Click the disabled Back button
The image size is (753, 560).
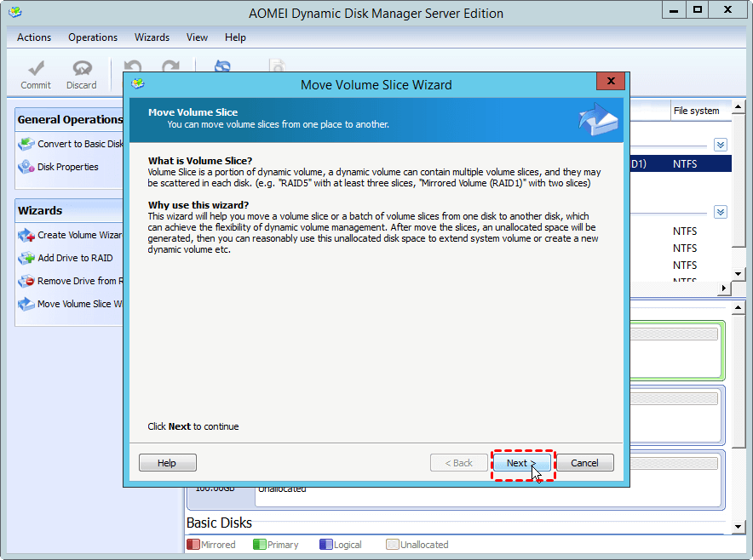tap(458, 463)
